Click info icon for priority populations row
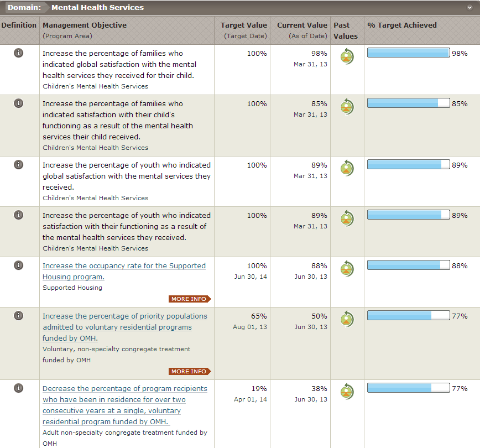 point(18,316)
